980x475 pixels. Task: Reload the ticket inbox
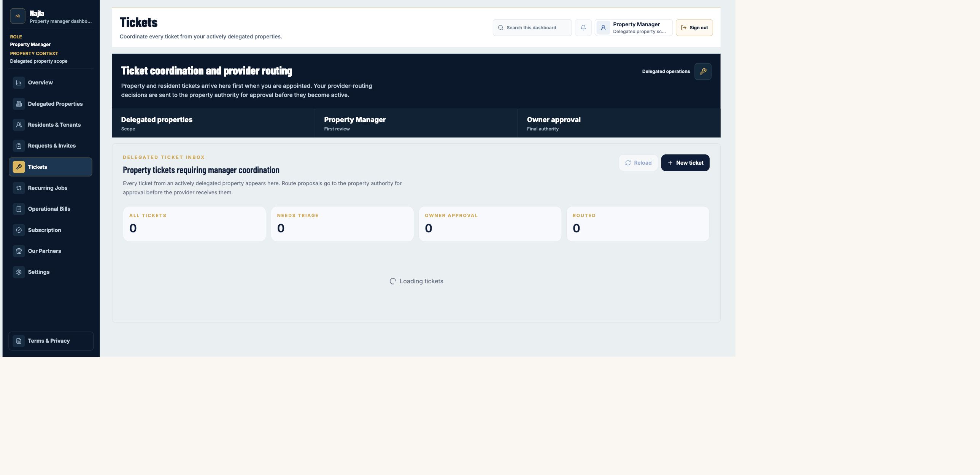(x=638, y=163)
